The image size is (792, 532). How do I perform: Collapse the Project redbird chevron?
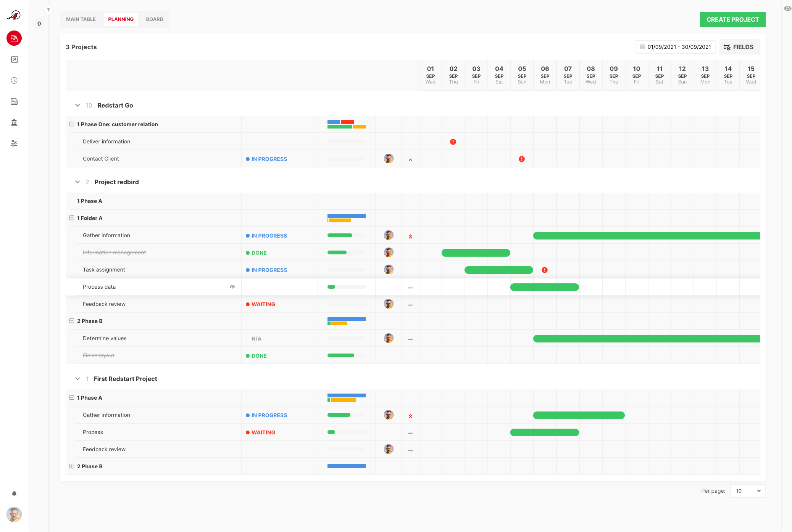coord(77,182)
